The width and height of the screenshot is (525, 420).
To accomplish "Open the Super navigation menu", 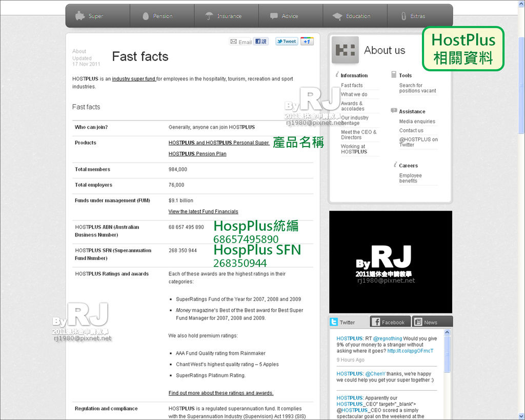I will (98, 16).
